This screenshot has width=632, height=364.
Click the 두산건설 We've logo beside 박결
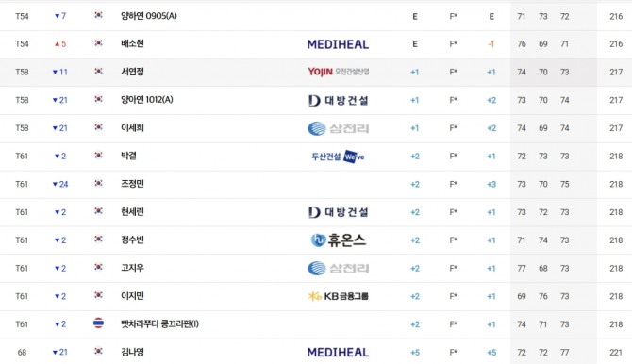[338, 157]
